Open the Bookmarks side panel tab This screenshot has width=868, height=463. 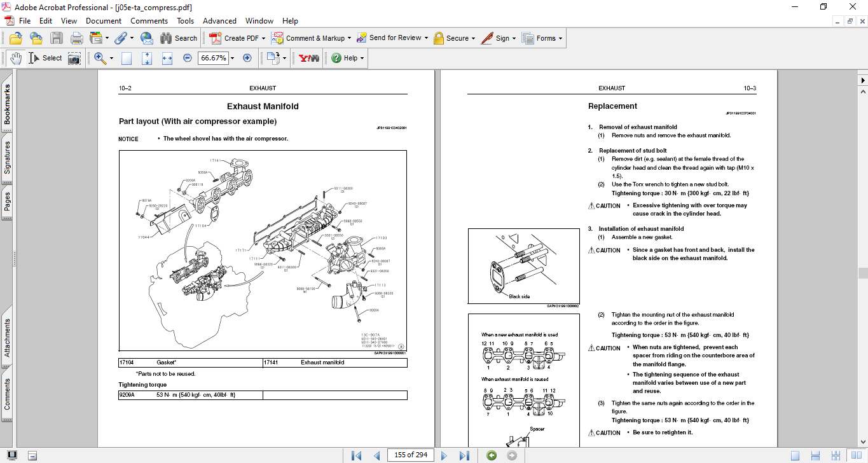point(8,106)
